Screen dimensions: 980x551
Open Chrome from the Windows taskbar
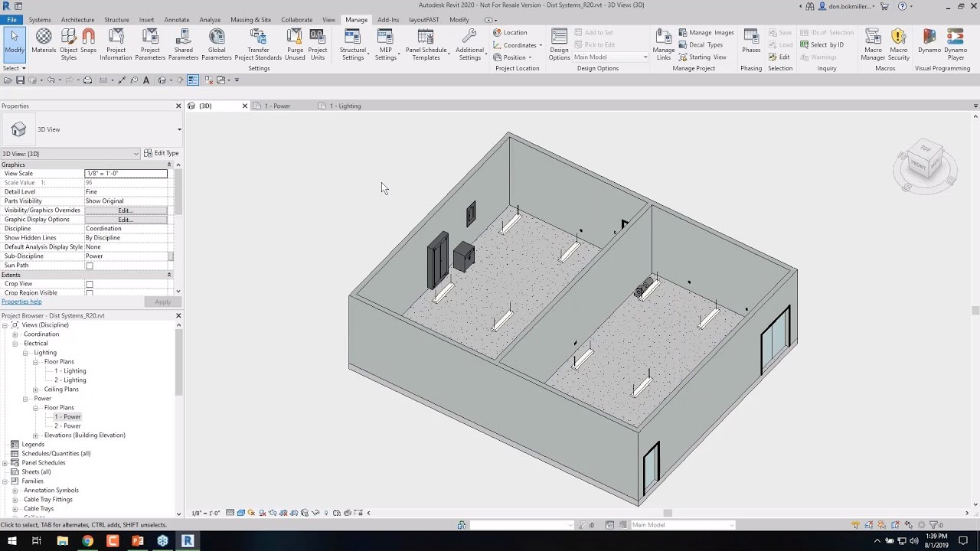[x=87, y=541]
